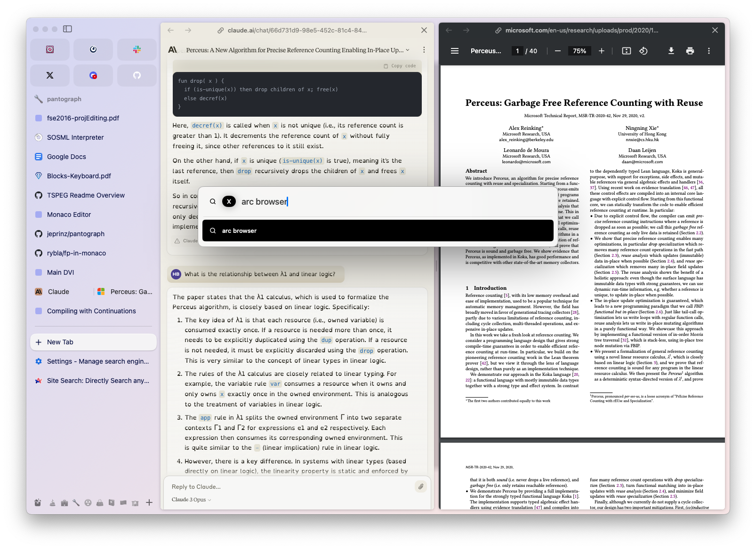This screenshot has height=549, width=756.
Task: Toggle the Arc sidebar visibility icon
Action: tap(67, 29)
